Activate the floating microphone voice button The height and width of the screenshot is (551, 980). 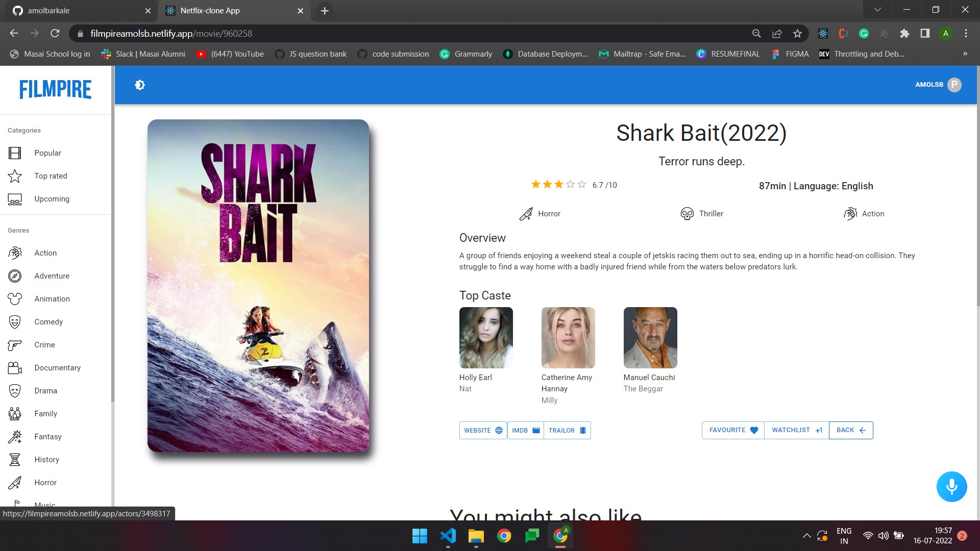(951, 486)
